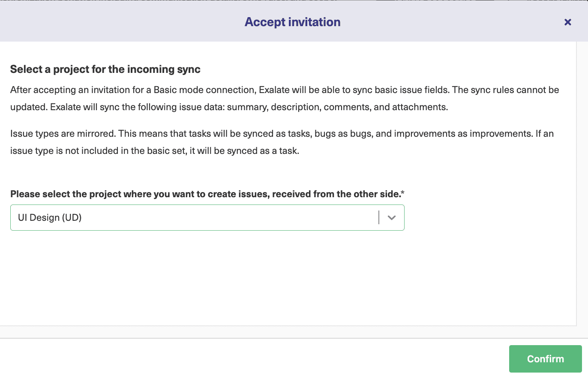Select the asterisk marking the mandatory project field

coord(402,193)
